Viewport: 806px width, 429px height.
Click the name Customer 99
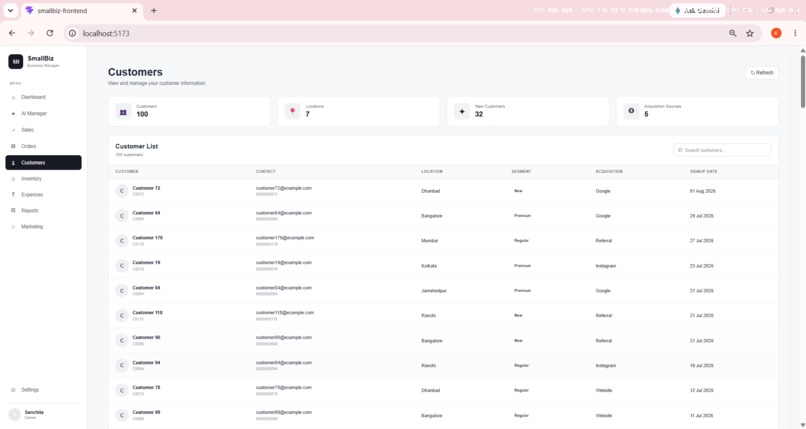[146, 412]
